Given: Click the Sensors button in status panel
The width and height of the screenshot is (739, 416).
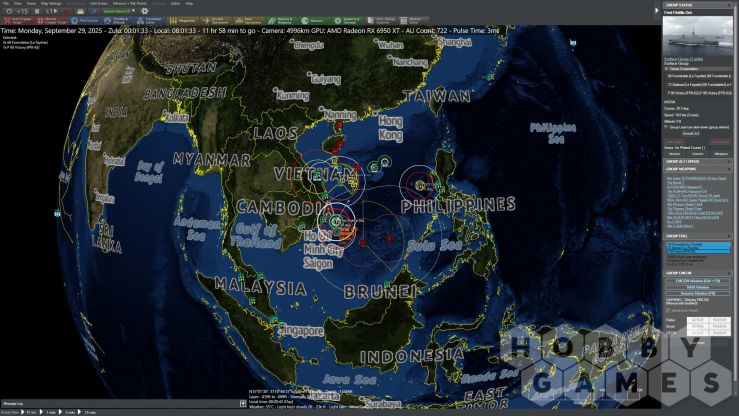Looking at the screenshot, I should tap(675, 154).
